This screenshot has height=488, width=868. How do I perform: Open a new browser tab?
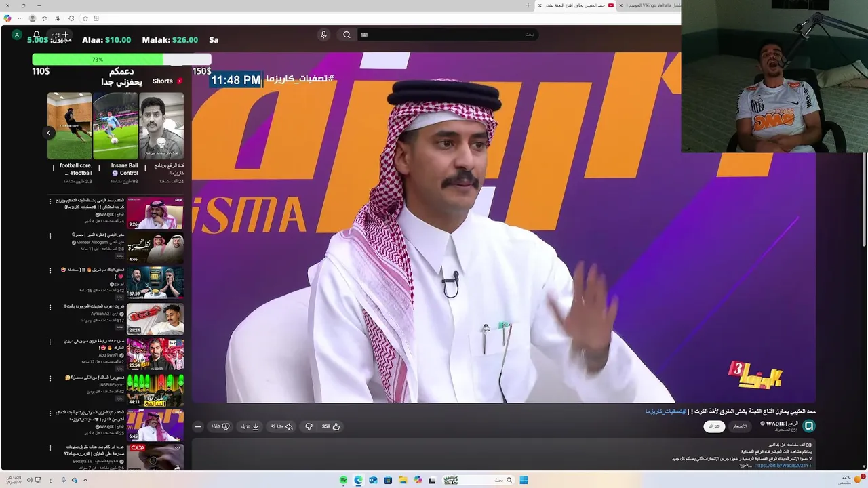pos(528,5)
